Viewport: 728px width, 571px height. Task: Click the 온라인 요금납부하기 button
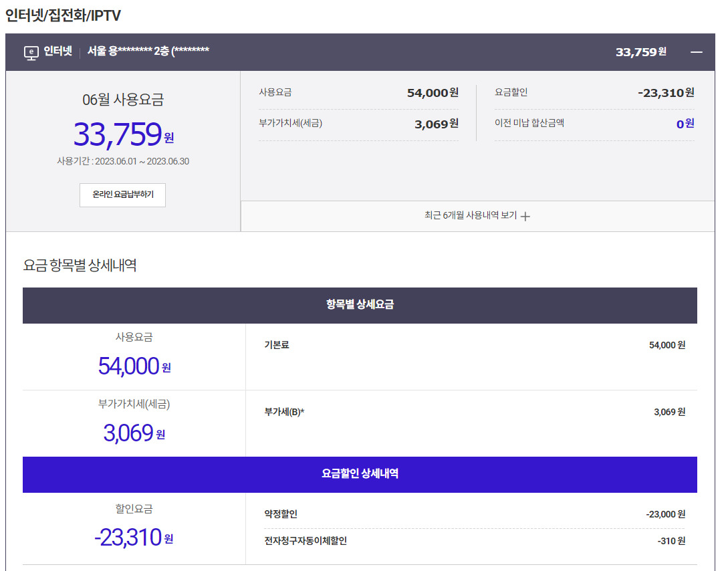(x=122, y=195)
